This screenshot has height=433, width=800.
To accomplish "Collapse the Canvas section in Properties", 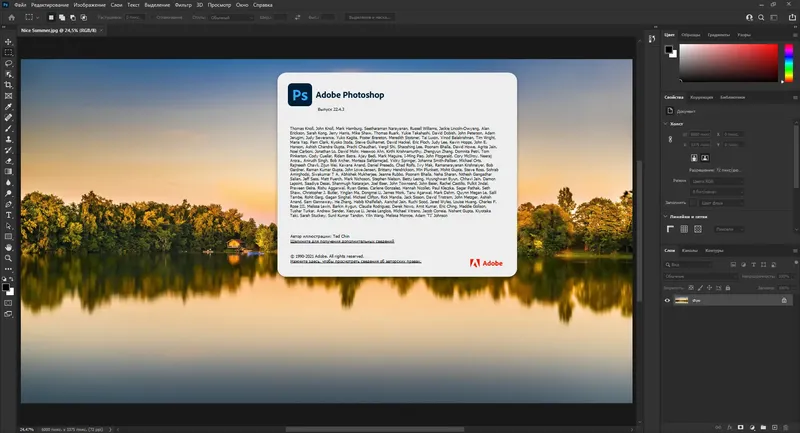I will (x=665, y=124).
